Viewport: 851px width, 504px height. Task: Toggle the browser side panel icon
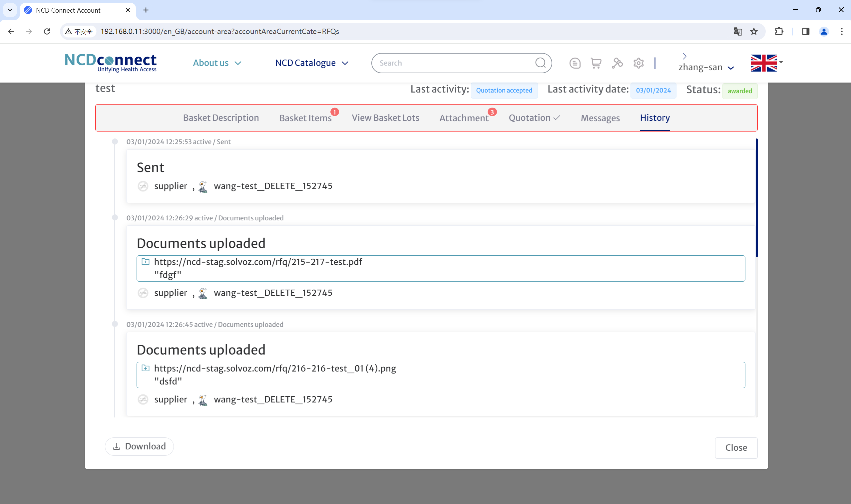point(805,31)
